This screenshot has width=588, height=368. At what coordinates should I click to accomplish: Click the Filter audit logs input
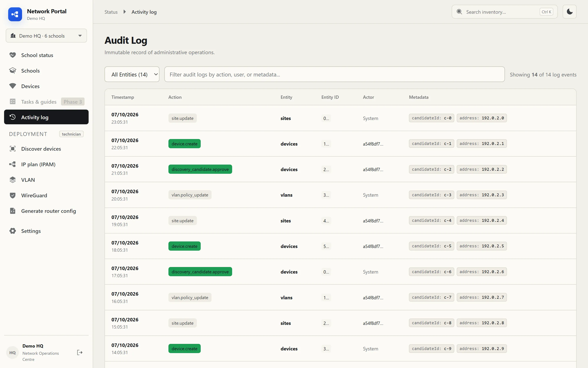pyautogui.click(x=334, y=74)
